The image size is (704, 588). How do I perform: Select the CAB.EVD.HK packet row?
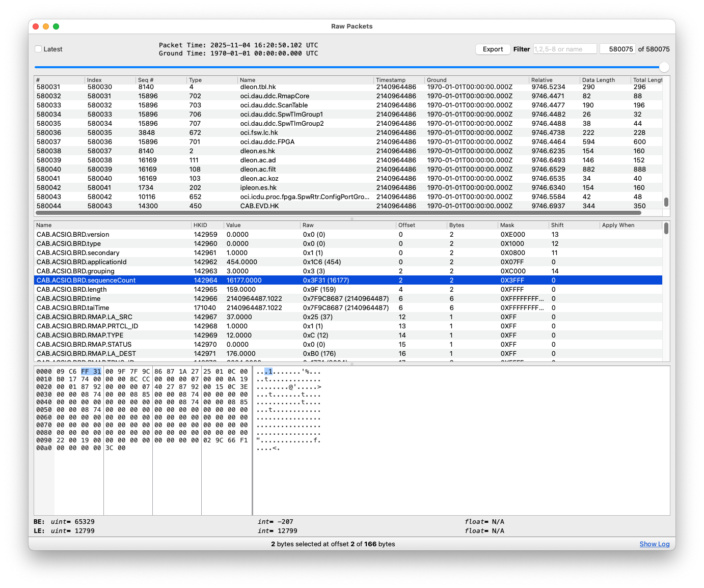click(x=259, y=206)
